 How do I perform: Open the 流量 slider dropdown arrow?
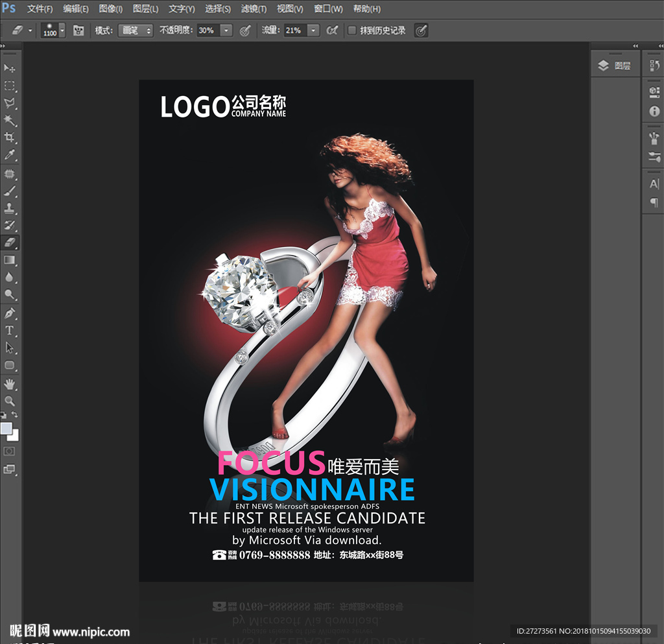[313, 30]
